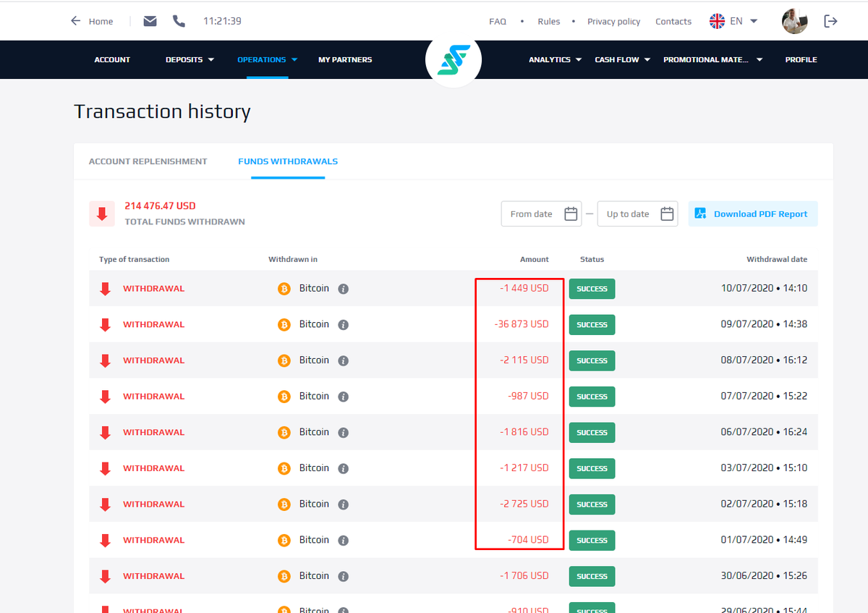Click SUCCESS badge in 01/07/2020 row

pos(592,540)
